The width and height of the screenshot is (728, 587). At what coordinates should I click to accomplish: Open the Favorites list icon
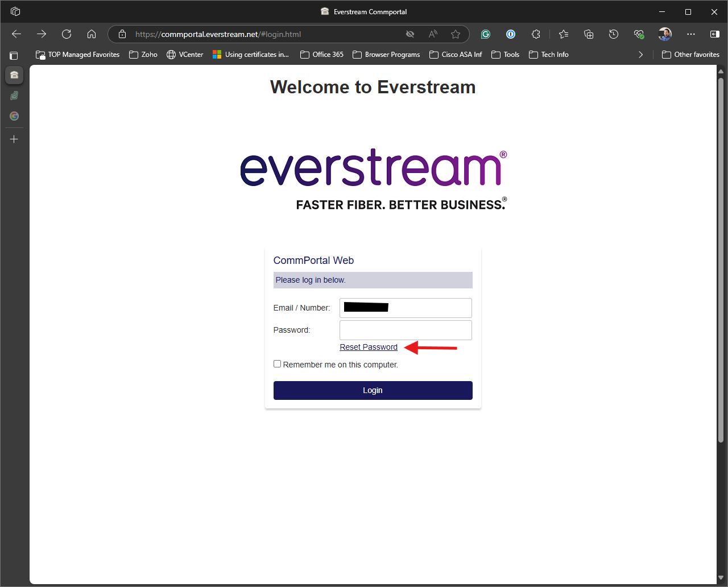point(564,34)
